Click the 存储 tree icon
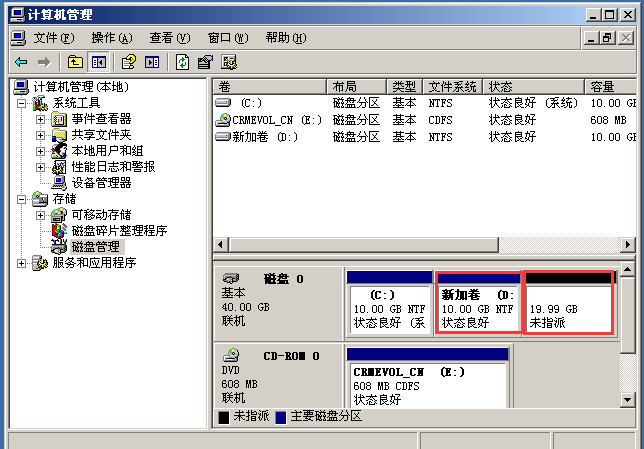The height and width of the screenshot is (449, 644). pos(40,199)
